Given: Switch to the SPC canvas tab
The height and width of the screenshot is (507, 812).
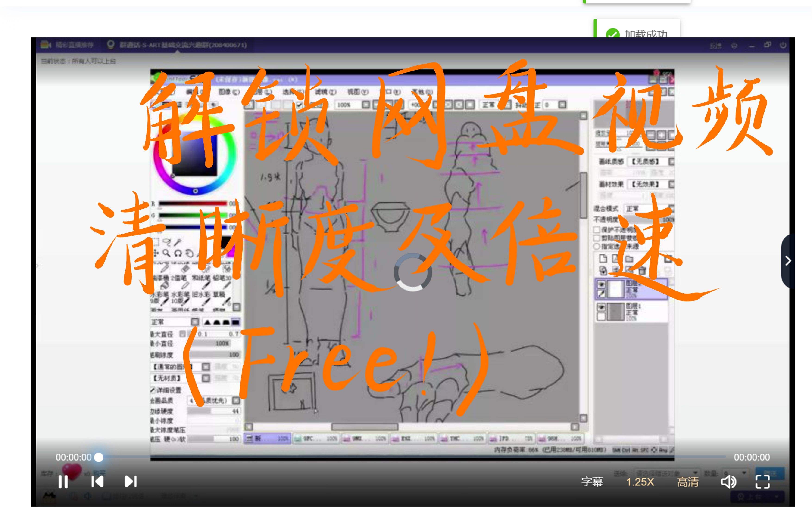Looking at the screenshot, I should point(316,439).
